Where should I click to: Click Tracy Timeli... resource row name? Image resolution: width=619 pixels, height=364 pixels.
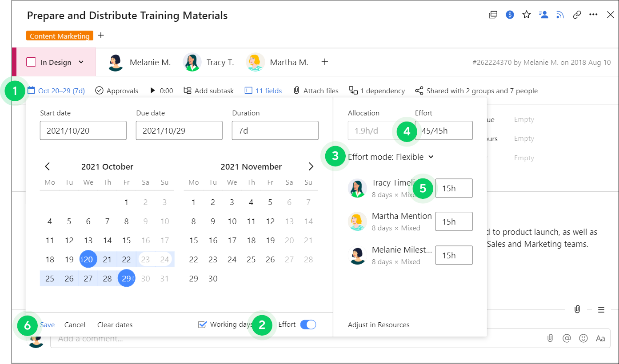(393, 182)
